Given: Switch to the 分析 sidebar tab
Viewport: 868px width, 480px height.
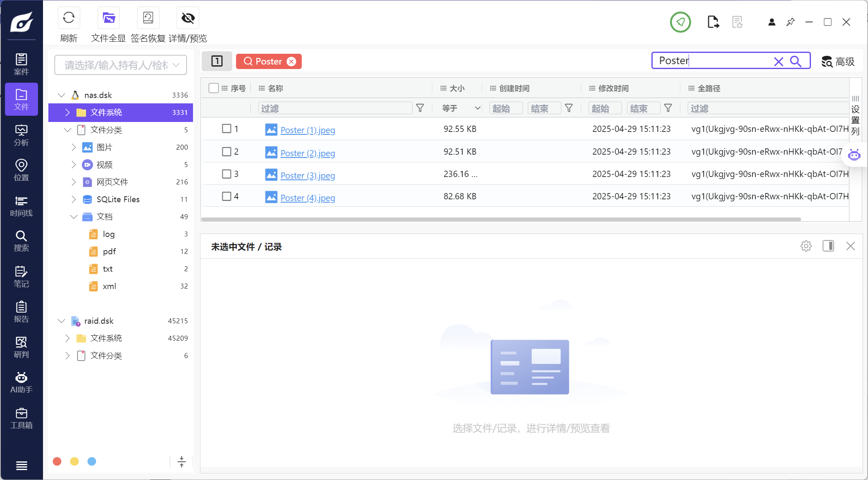Looking at the screenshot, I should click(21, 135).
